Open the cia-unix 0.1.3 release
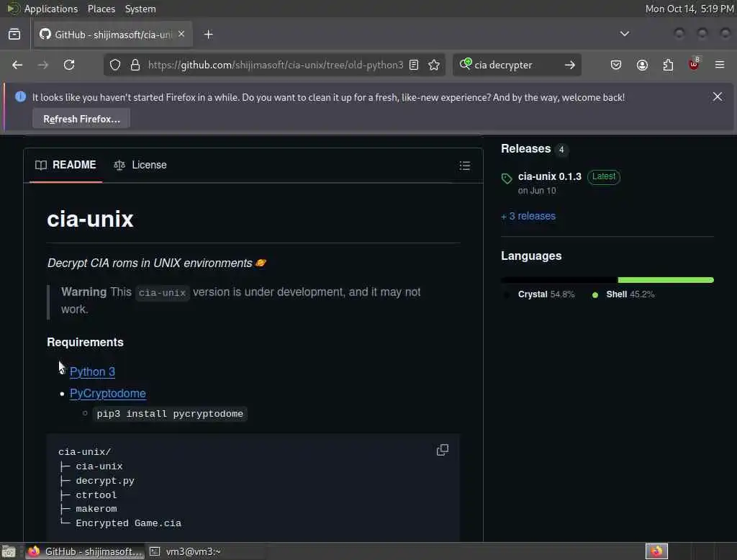Screen dimensions: 737x560 click(549, 176)
